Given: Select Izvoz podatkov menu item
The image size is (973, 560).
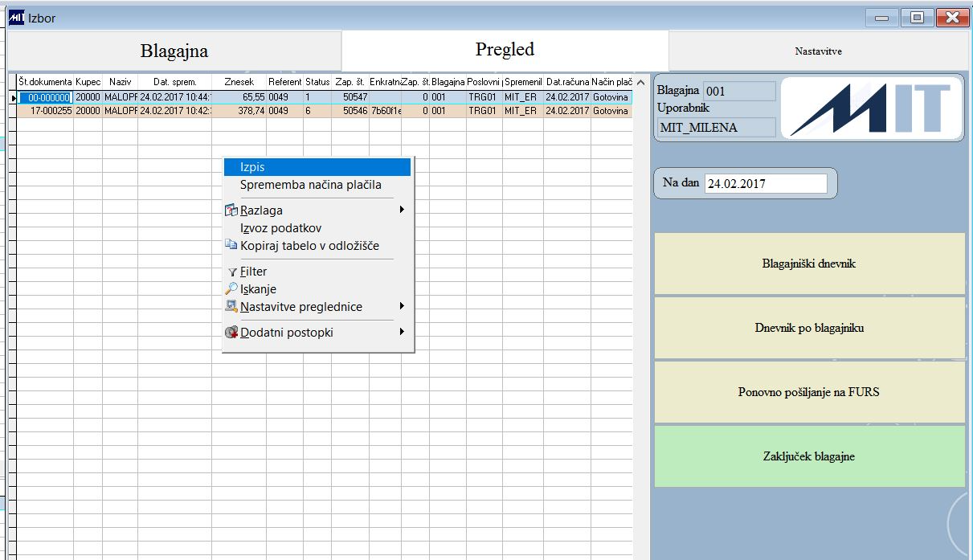Looking at the screenshot, I should (317, 228).
